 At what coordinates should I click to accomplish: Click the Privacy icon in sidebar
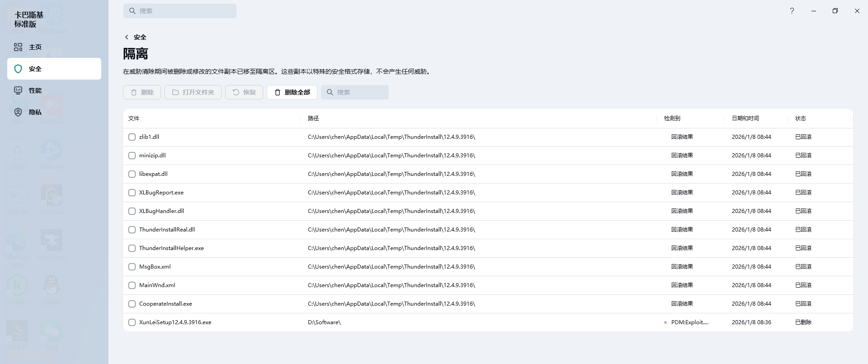(x=18, y=112)
